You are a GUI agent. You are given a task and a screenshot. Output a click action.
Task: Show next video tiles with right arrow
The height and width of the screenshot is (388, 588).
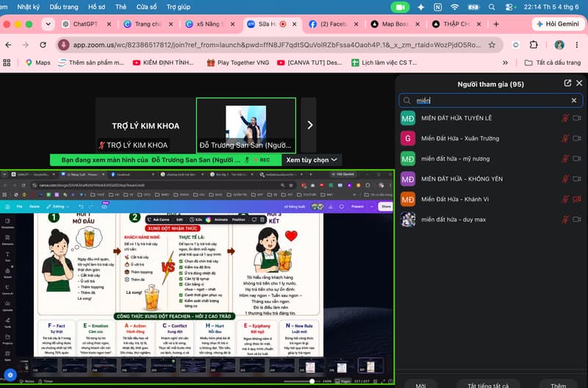(x=309, y=125)
